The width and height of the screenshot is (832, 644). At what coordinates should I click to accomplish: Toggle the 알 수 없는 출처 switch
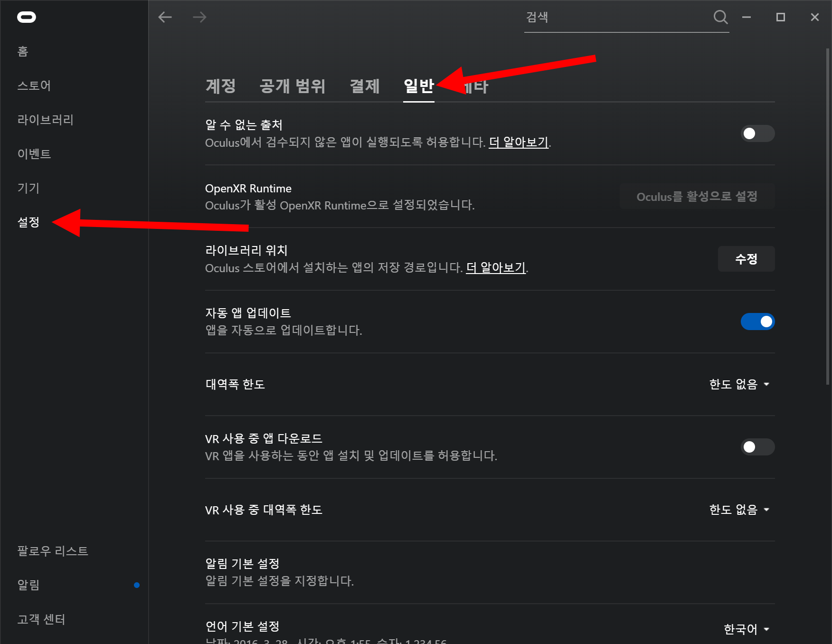[x=758, y=133]
